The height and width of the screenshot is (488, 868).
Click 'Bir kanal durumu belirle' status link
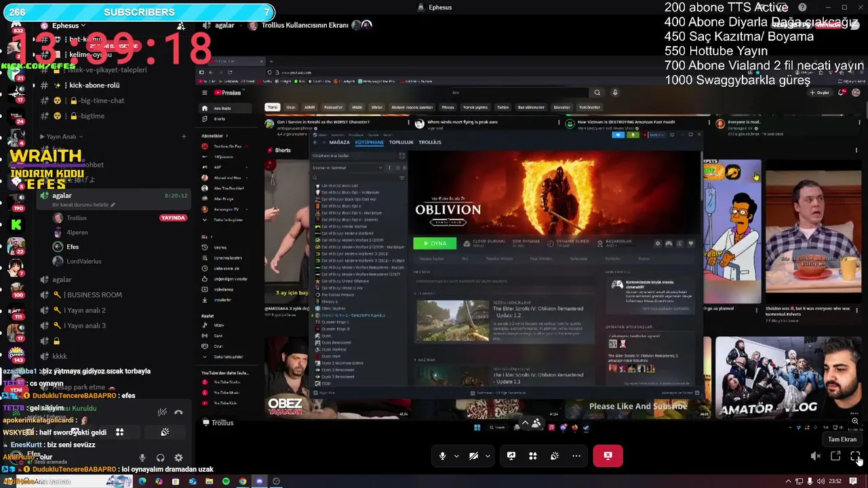(x=84, y=204)
